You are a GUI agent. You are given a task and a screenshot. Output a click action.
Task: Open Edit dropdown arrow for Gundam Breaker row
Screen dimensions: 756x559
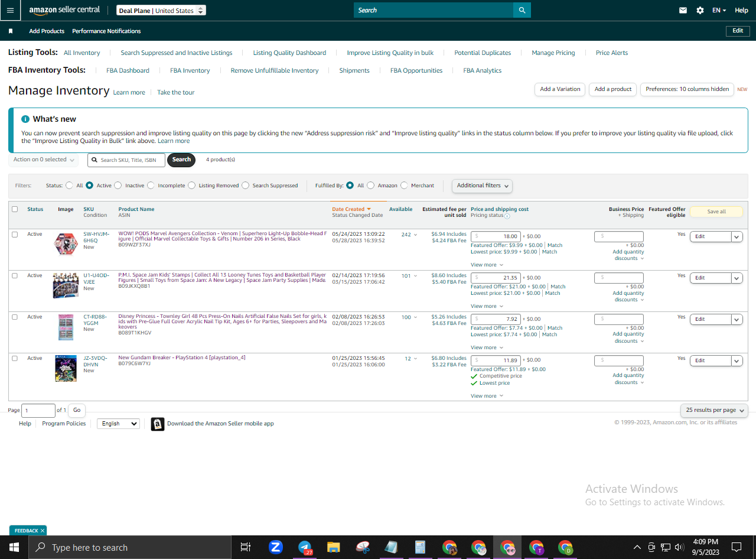737,360
